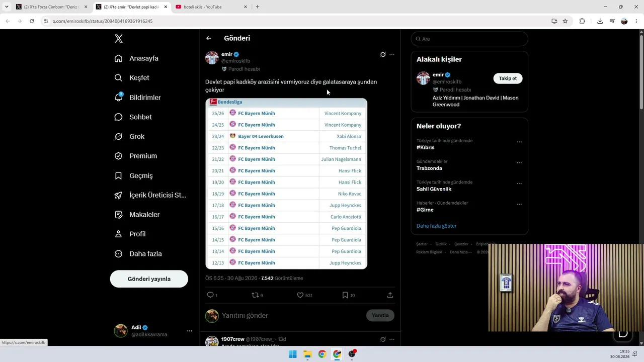Click the Ara search field

pyautogui.click(x=469, y=39)
